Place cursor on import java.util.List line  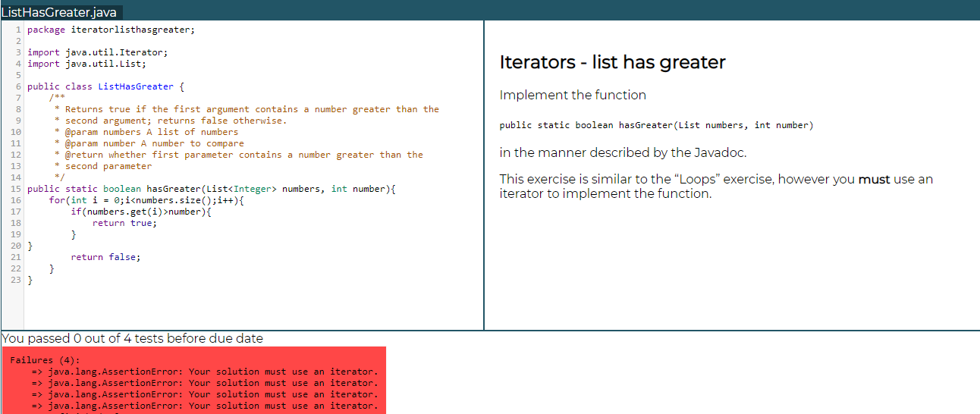86,64
